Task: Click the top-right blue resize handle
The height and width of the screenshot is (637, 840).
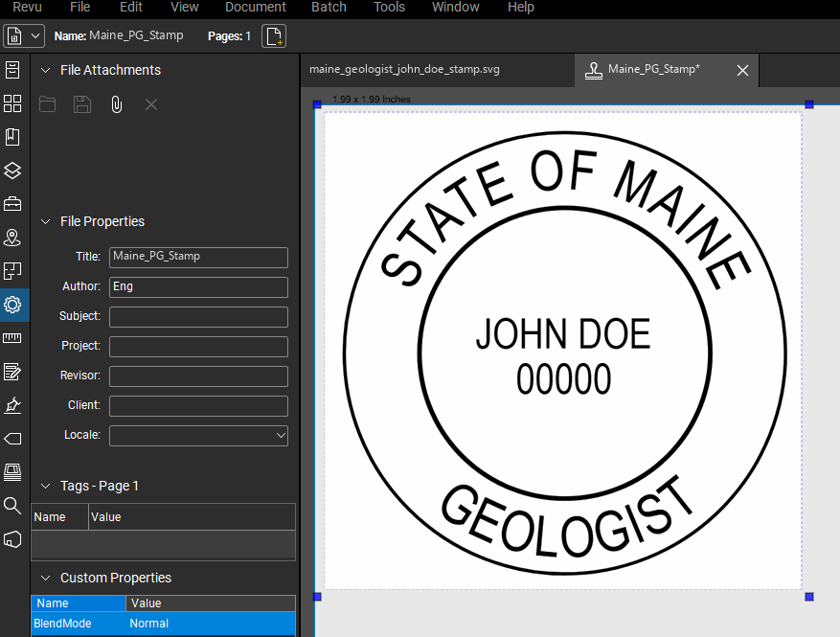Action: click(809, 104)
